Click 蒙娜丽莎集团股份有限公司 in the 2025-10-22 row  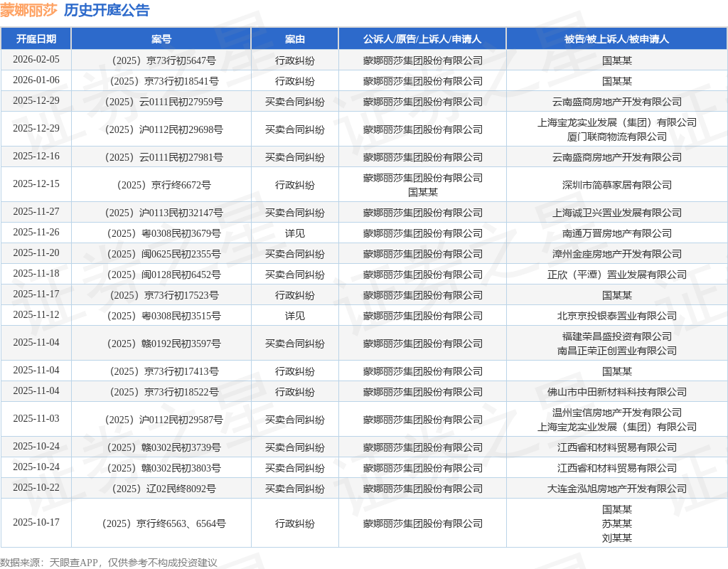[422, 489]
